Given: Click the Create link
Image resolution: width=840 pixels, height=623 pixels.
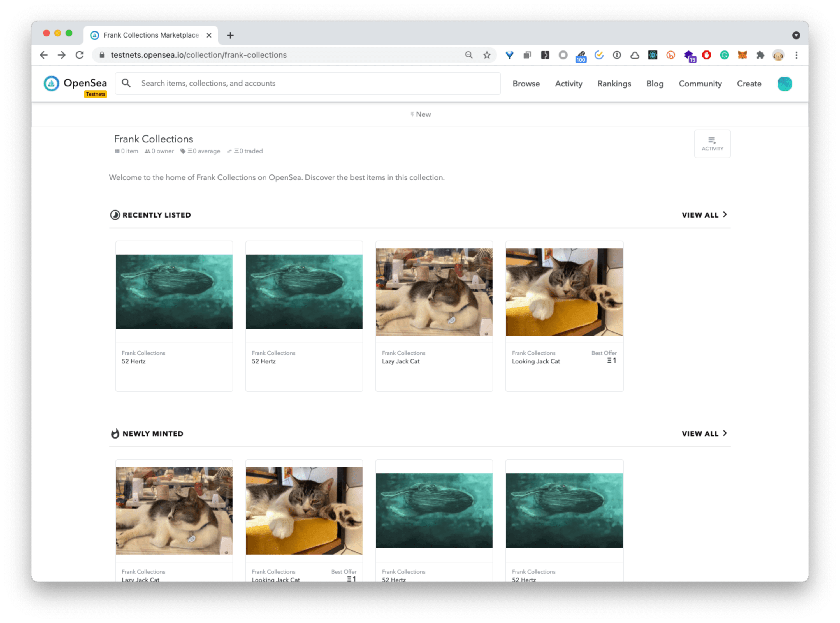Looking at the screenshot, I should (x=749, y=84).
